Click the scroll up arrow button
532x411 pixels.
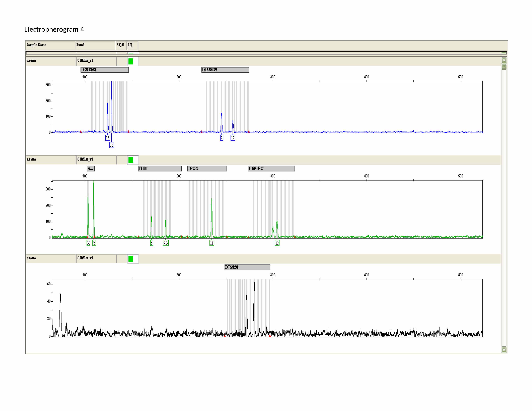(x=504, y=60)
